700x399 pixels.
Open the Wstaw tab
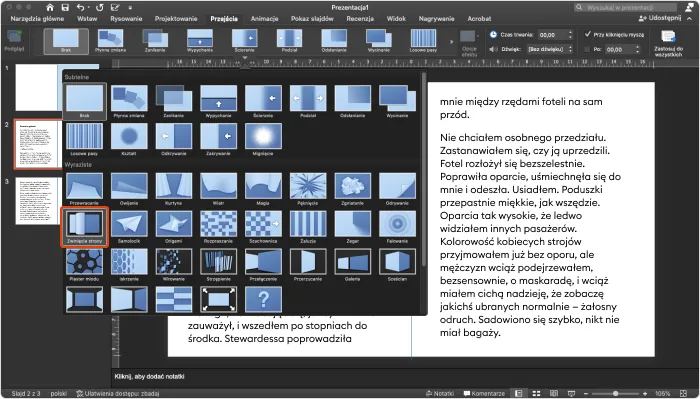(87, 19)
